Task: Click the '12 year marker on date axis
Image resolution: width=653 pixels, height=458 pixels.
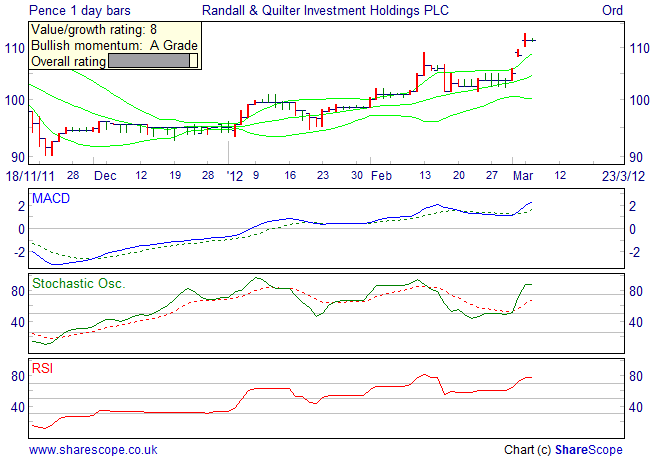Action: coord(234,176)
